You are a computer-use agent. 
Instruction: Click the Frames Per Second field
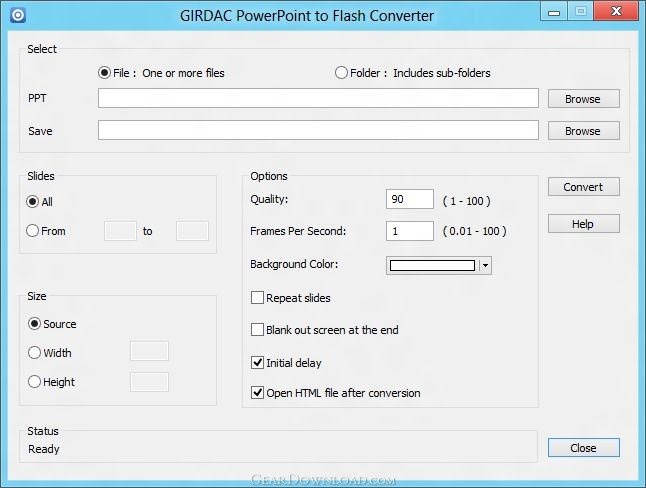[x=410, y=231]
